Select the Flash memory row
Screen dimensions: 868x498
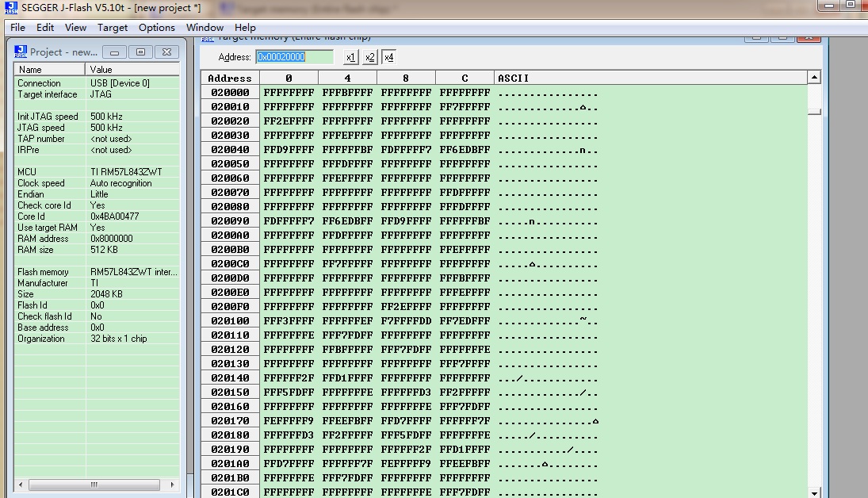coord(97,271)
